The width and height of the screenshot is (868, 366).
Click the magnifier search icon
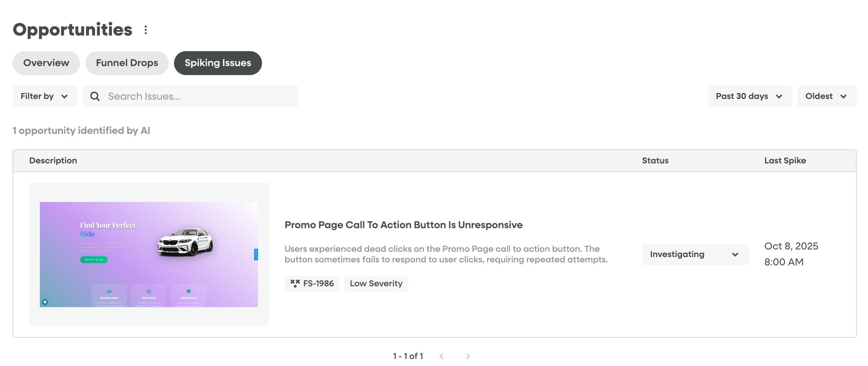[95, 96]
